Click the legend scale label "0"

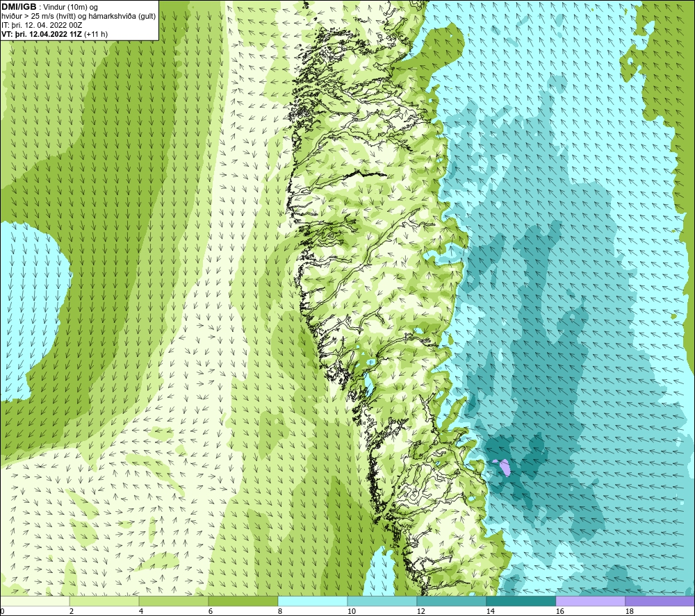tap(2, 612)
